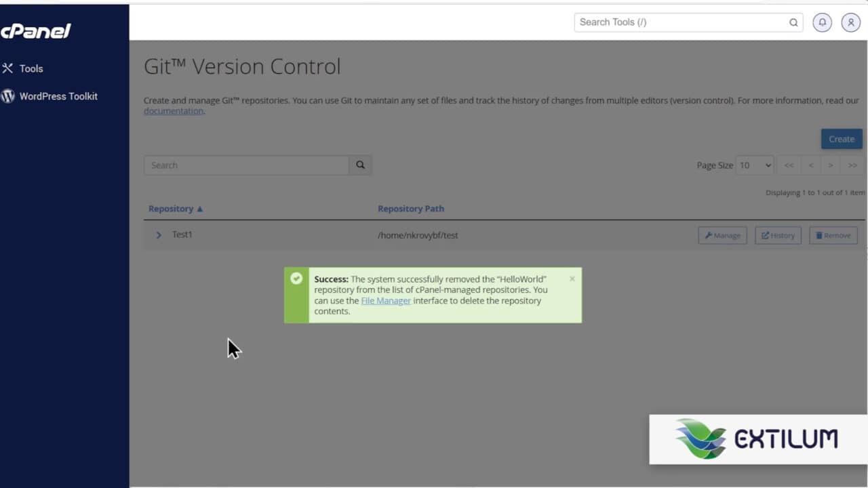Sort repositories by the Repository column header
868x488 pixels.
[172, 208]
